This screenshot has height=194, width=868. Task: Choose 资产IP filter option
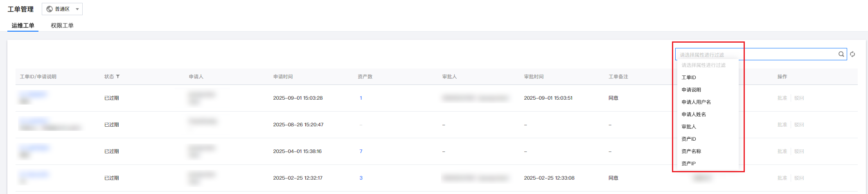pos(689,164)
